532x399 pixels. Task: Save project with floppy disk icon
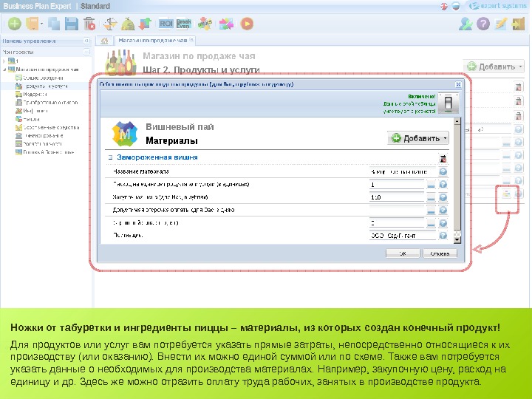tap(72, 24)
